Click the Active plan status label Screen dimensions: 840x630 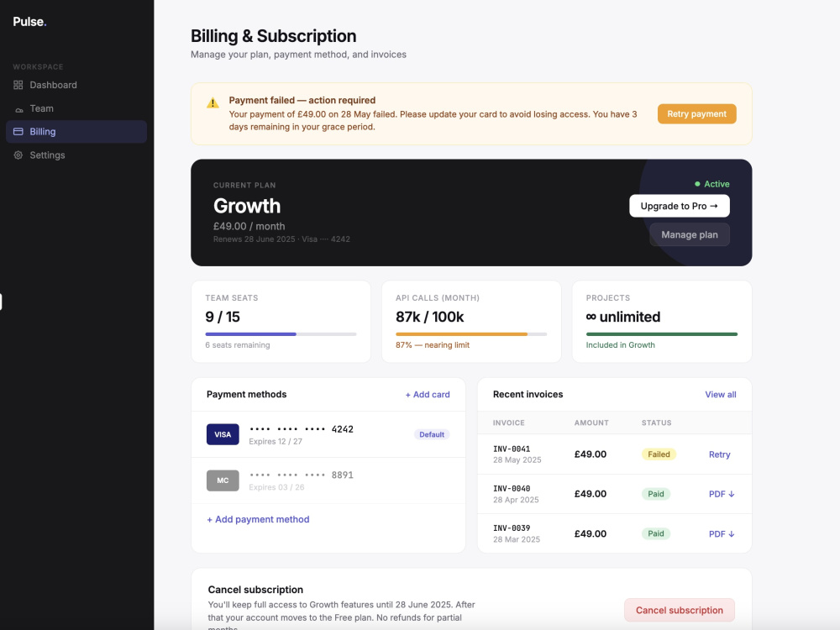pyautogui.click(x=717, y=184)
